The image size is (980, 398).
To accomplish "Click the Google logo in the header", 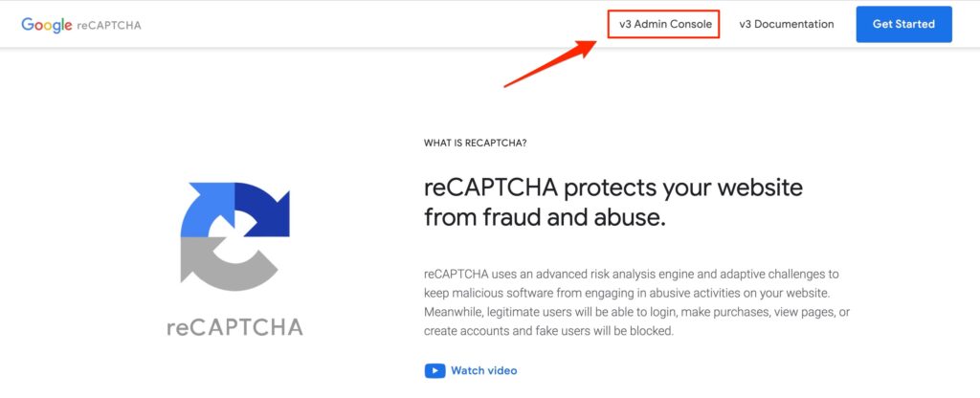I will coord(47,25).
